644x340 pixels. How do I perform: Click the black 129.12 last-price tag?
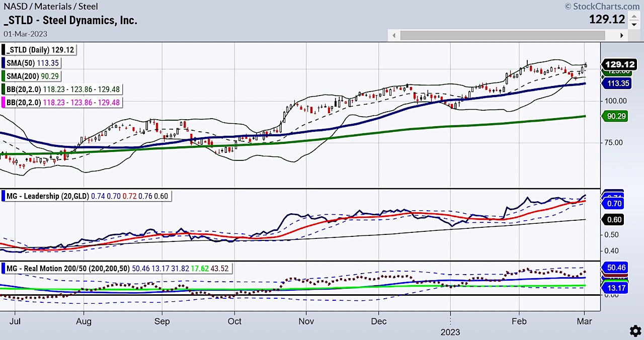619,64
